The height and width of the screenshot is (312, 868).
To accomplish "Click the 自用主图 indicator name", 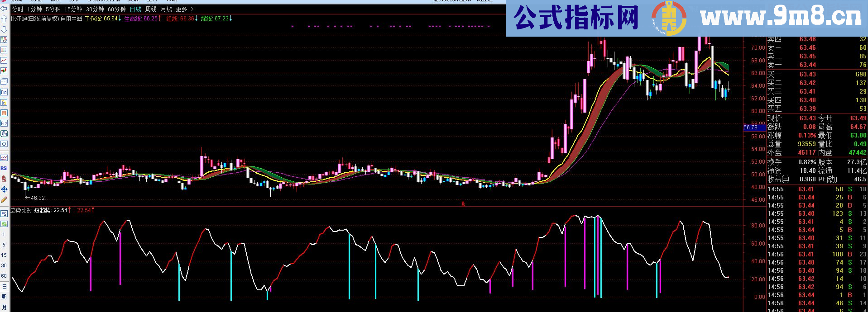I will [x=72, y=19].
